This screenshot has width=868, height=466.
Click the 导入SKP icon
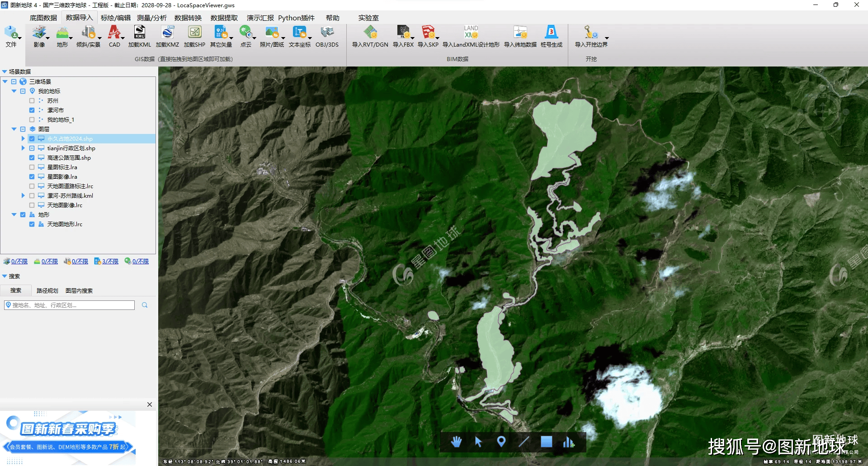click(x=428, y=33)
